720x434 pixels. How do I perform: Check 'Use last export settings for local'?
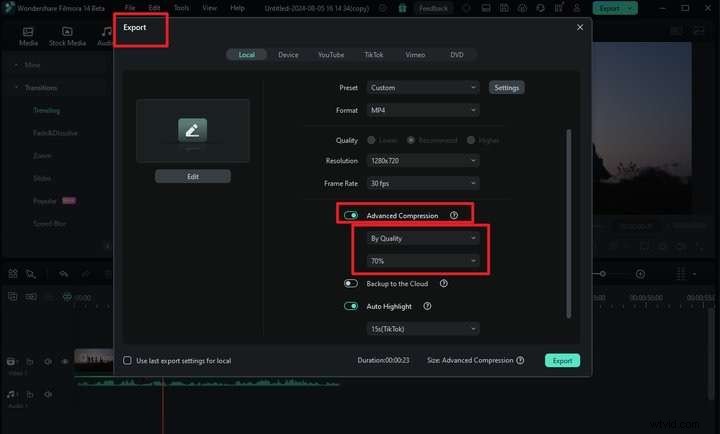tap(127, 360)
